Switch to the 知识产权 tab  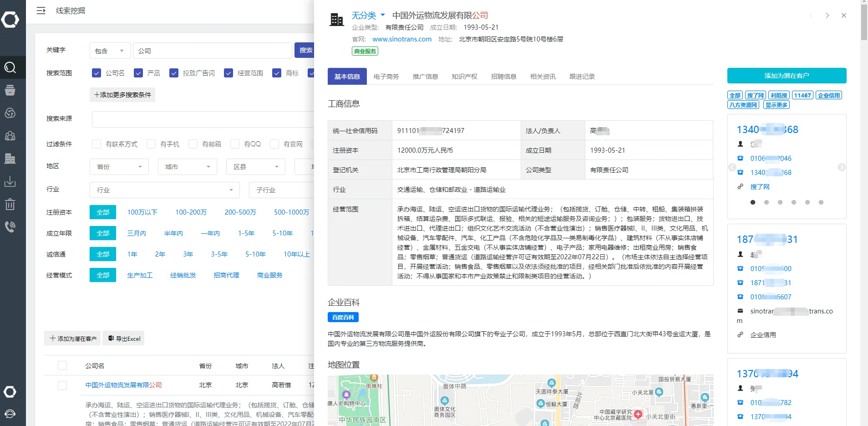pos(464,77)
